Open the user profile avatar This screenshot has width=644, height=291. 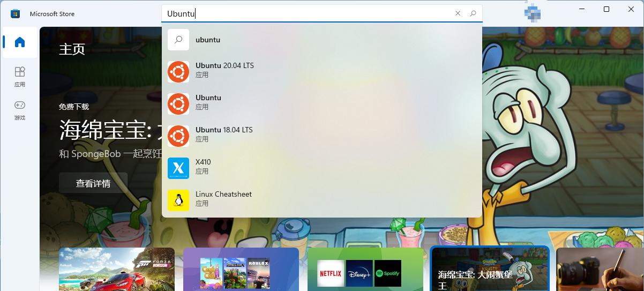532,13
